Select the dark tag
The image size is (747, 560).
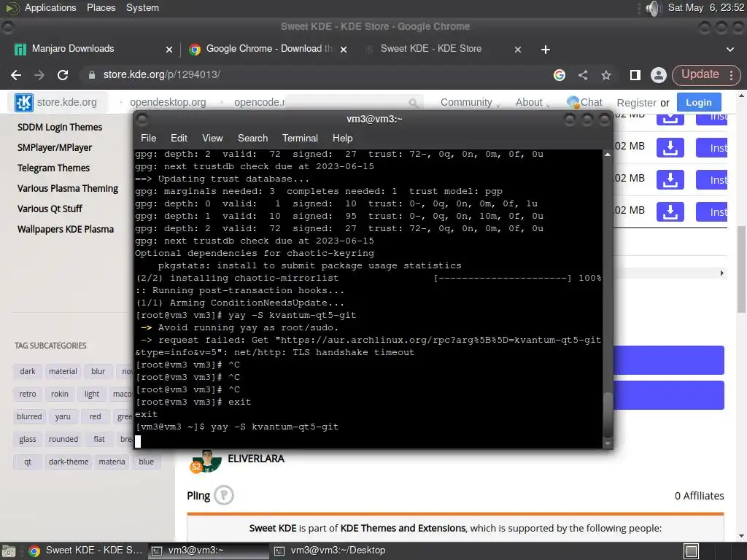pos(28,371)
